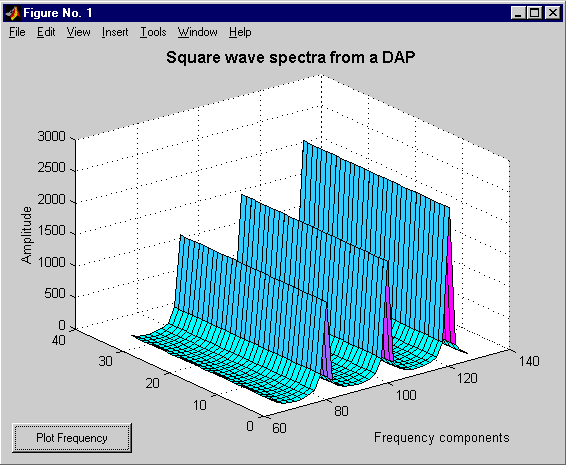This screenshot has height=465, width=566.
Task: Click the Plot Frequency button
Action: click(x=72, y=438)
